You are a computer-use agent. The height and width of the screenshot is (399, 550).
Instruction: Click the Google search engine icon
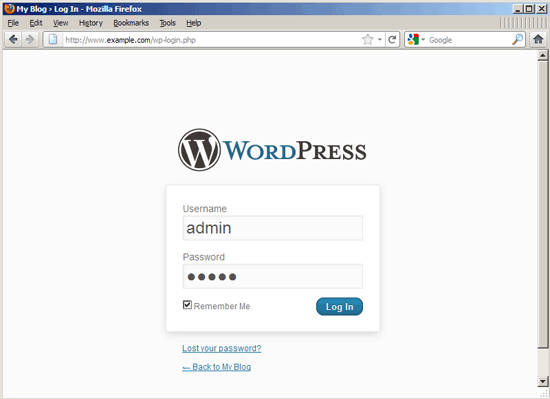413,39
